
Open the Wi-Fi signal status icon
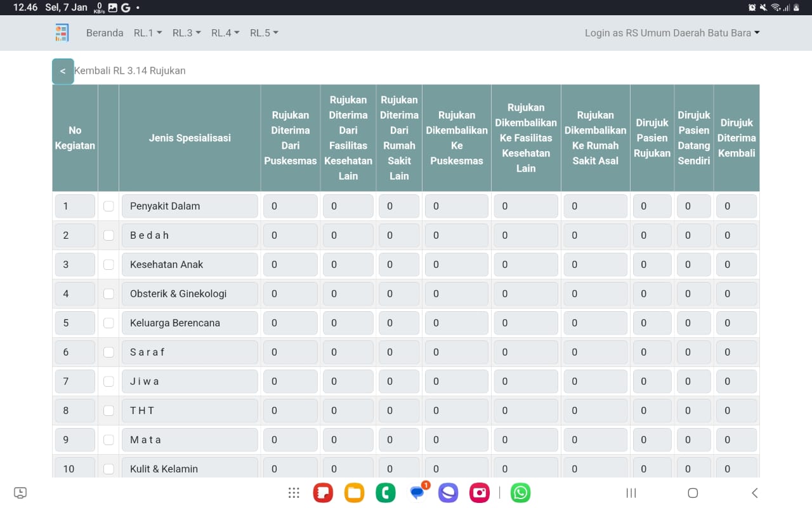[x=776, y=8]
